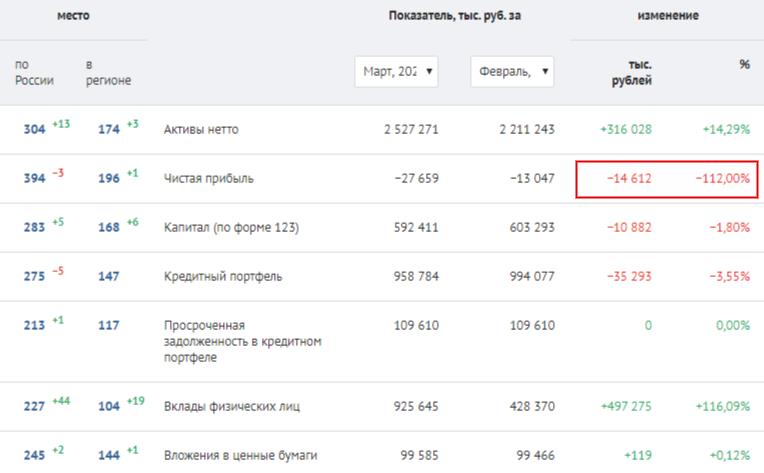Click the Март dropdown arrow
Screen dimensions: 764x473
tap(429, 71)
